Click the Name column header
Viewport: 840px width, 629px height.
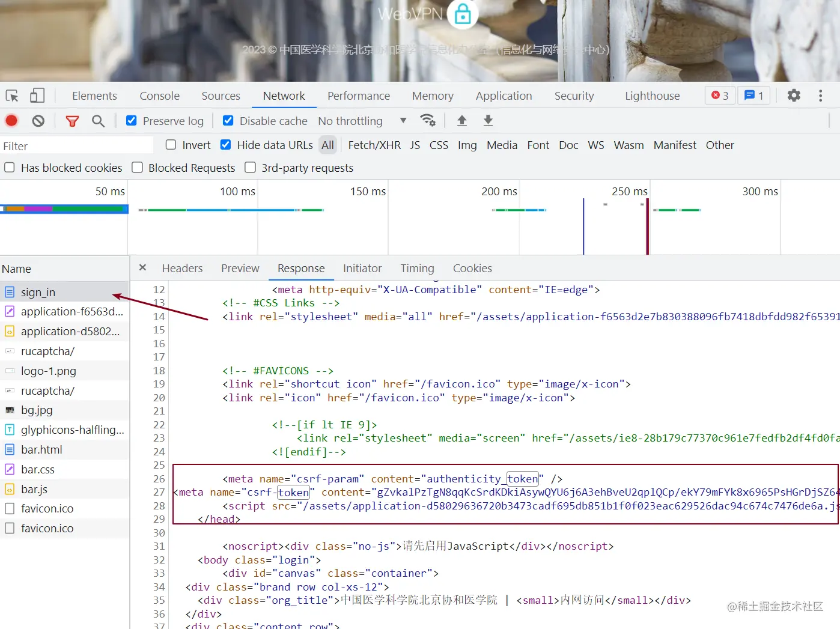tap(64, 269)
